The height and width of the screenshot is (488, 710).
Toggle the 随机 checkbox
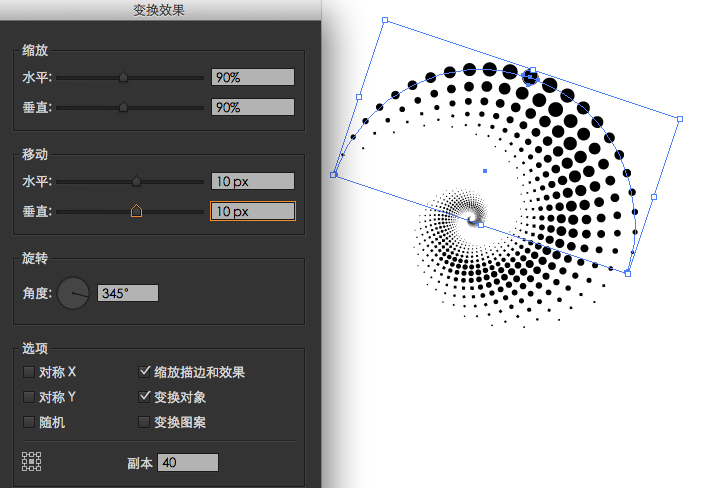[x=29, y=422]
